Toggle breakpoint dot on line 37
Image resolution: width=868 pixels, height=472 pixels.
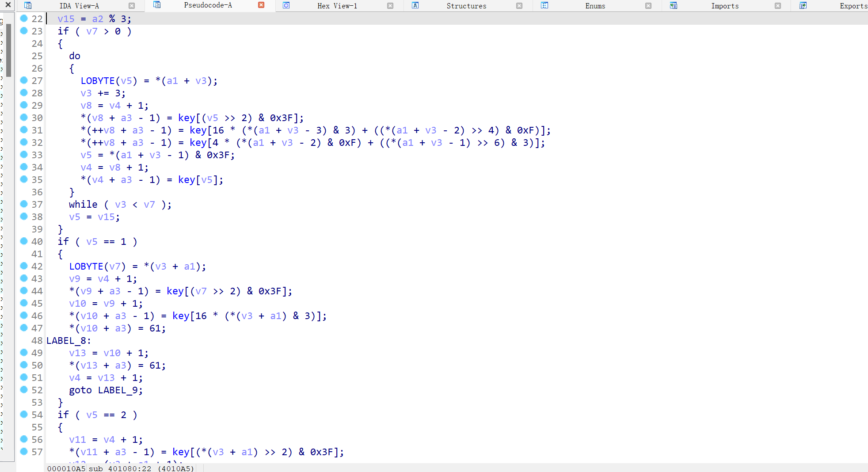(24, 204)
